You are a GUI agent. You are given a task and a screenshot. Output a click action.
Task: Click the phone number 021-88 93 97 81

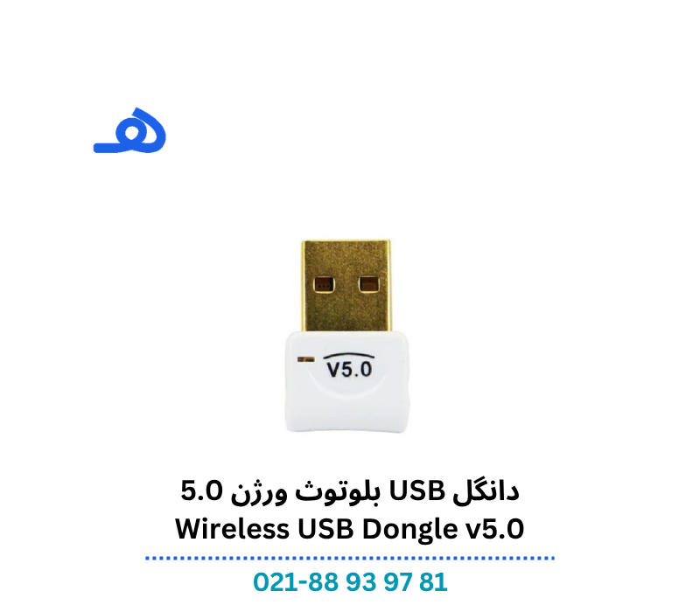pos(350,582)
